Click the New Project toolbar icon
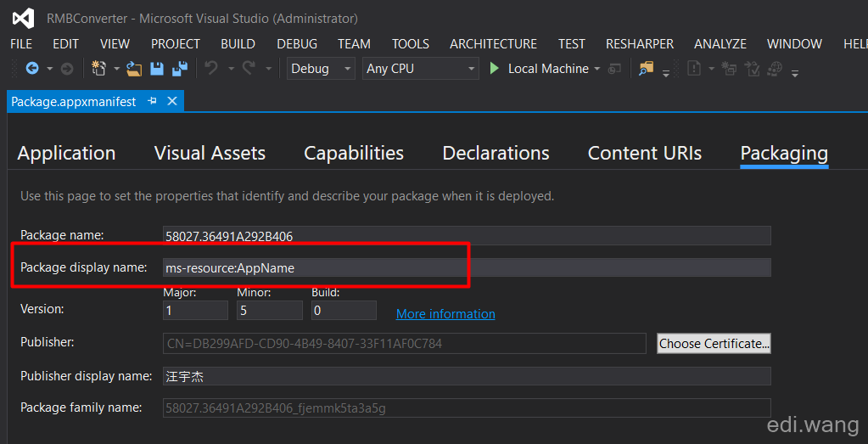This screenshot has height=444, width=868. pos(98,69)
